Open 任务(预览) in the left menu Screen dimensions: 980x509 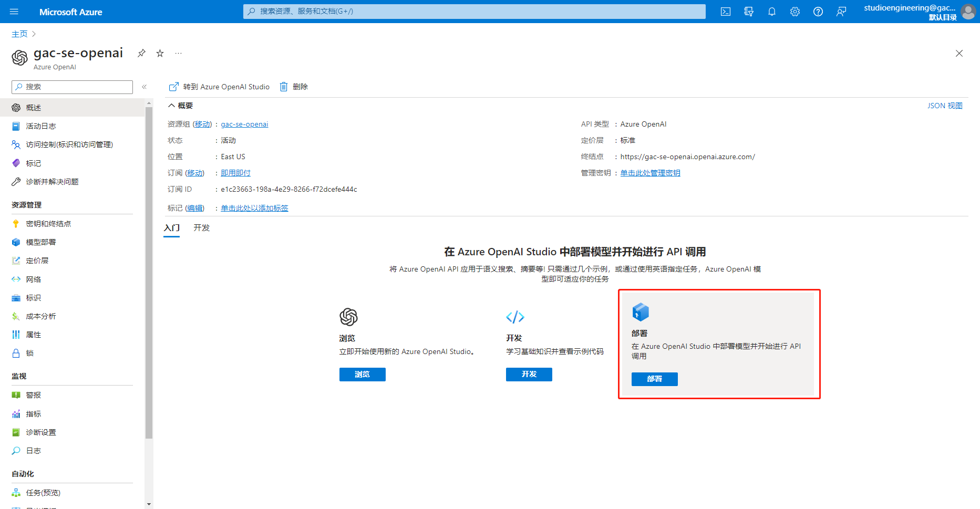coord(73,493)
